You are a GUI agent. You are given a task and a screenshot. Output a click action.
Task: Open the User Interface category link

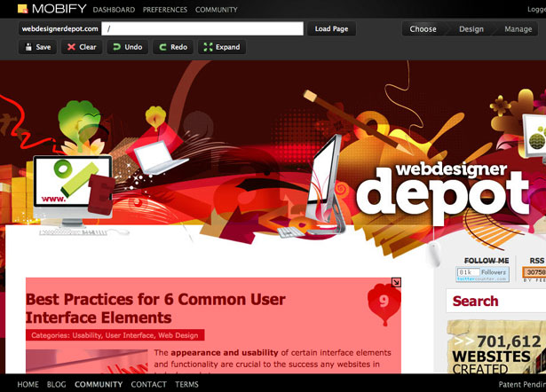[x=130, y=335]
